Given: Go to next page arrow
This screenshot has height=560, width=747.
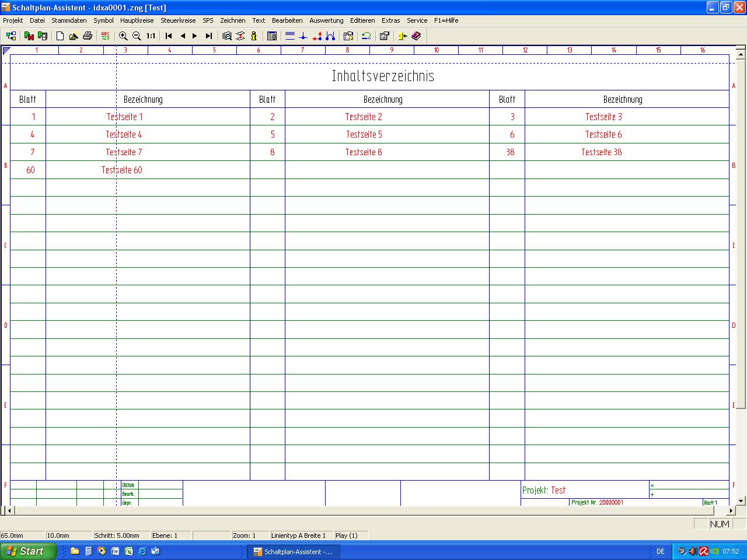Looking at the screenshot, I should point(195,36).
